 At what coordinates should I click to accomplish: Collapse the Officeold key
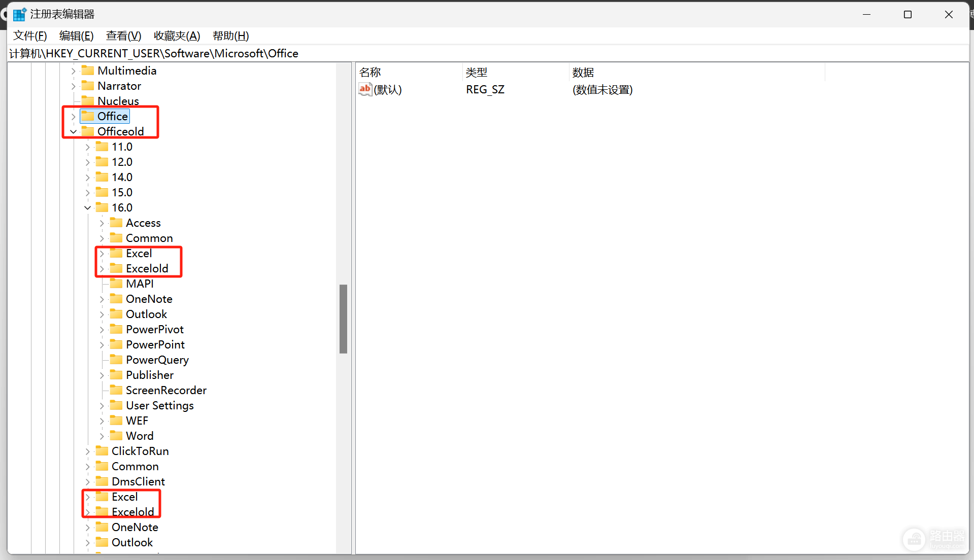(74, 132)
